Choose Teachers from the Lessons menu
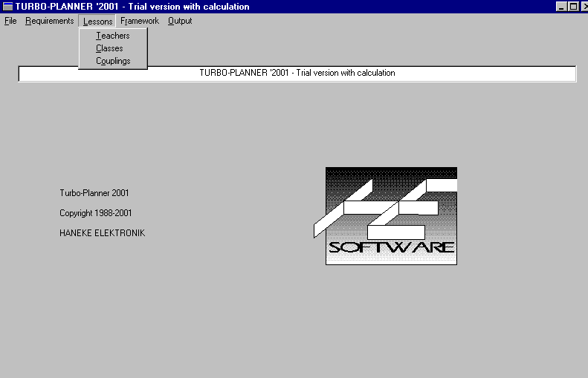This screenshot has height=378, width=588. pyautogui.click(x=113, y=36)
